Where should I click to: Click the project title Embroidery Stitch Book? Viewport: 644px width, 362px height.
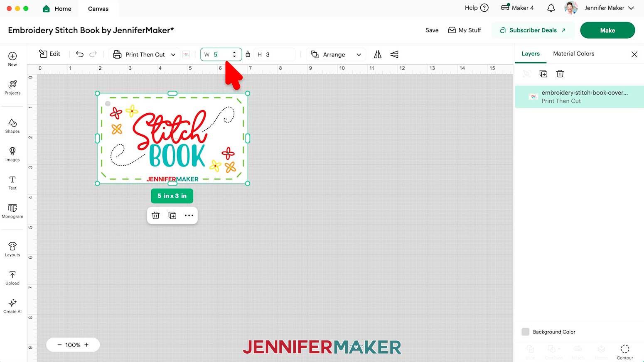click(x=91, y=30)
